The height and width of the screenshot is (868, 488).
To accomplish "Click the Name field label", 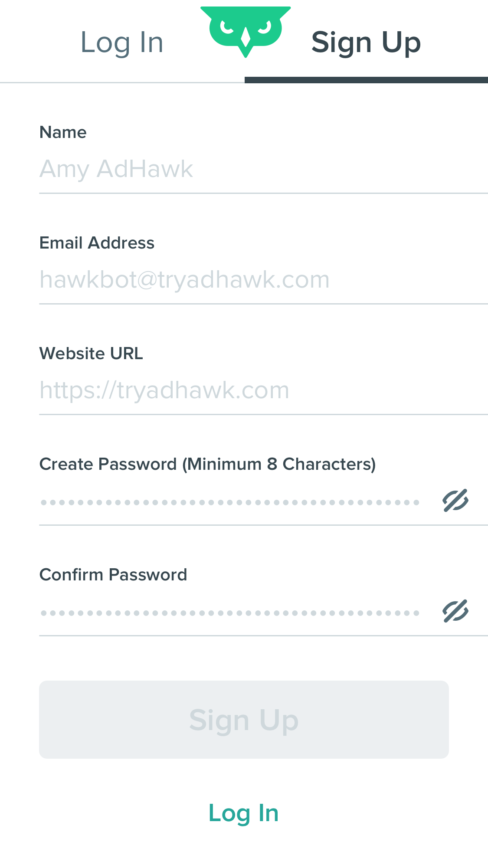I will (63, 132).
